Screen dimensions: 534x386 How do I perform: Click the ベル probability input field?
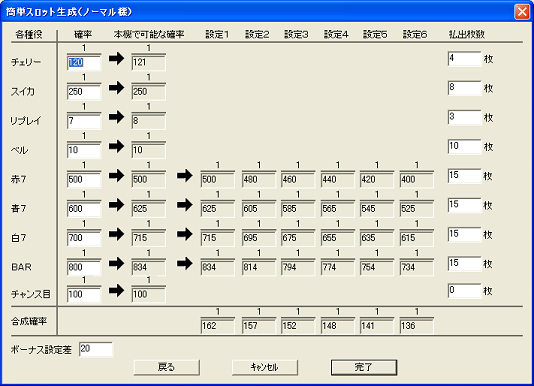click(84, 150)
